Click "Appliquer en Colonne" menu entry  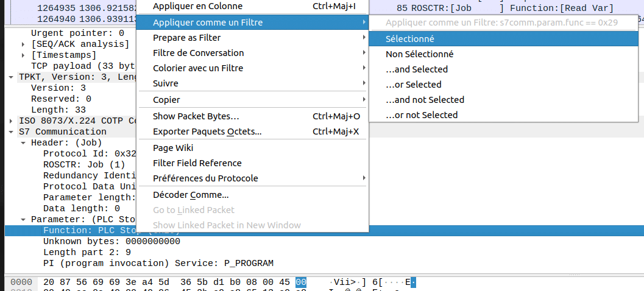[197, 6]
